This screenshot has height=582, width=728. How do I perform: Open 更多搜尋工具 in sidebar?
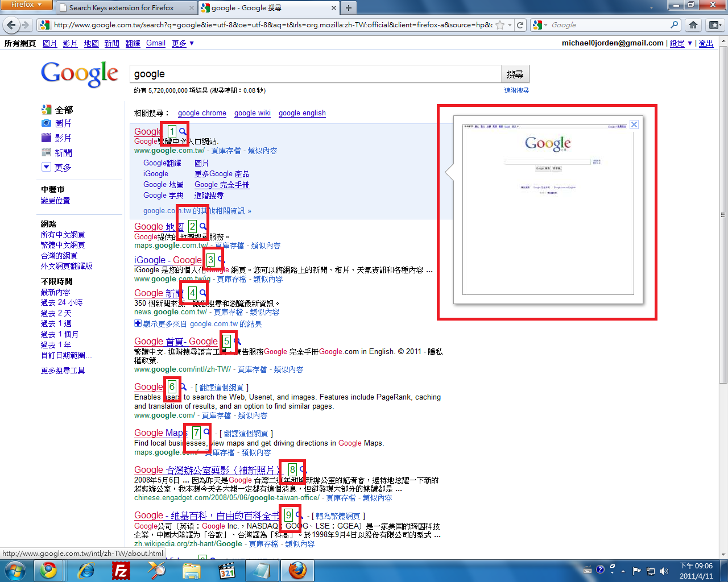(x=63, y=371)
